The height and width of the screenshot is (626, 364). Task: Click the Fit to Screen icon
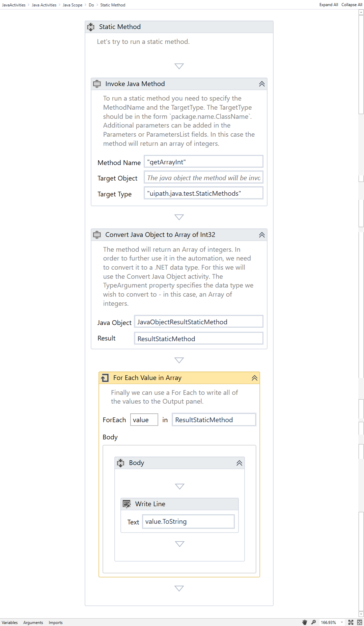[351, 622]
